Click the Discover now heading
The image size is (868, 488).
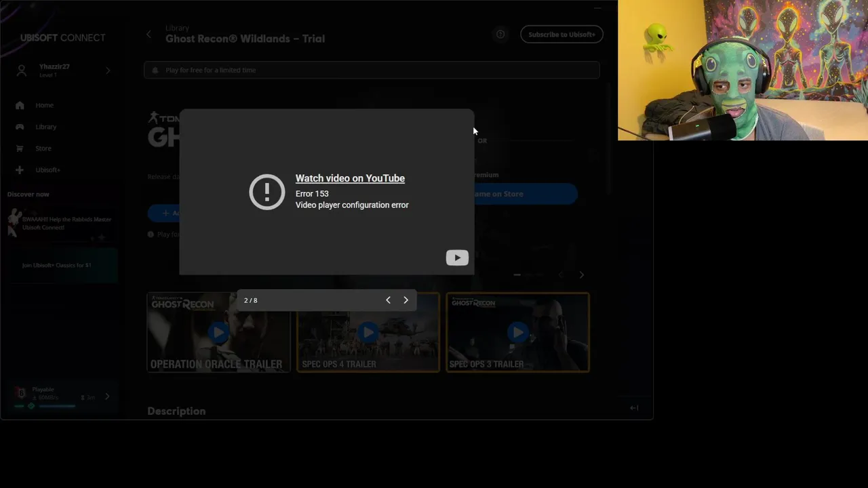(28, 195)
